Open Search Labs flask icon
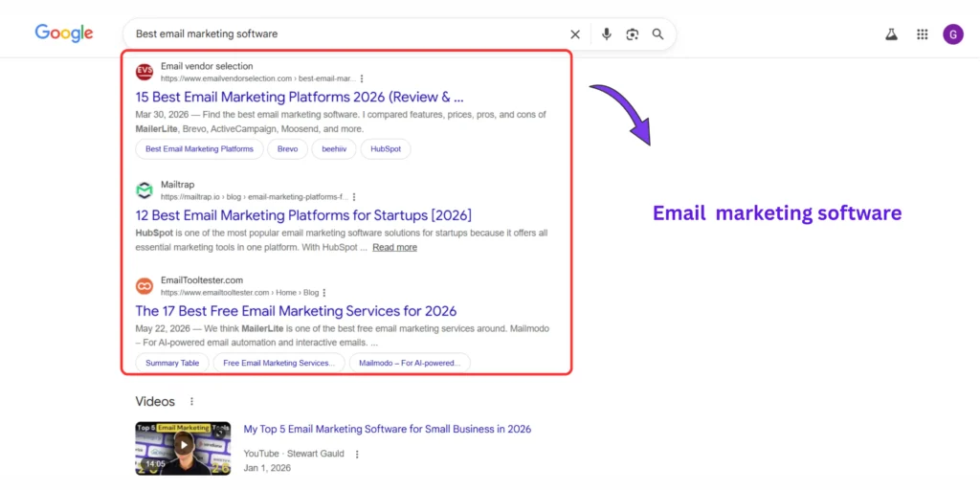The height and width of the screenshot is (490, 980). [891, 34]
